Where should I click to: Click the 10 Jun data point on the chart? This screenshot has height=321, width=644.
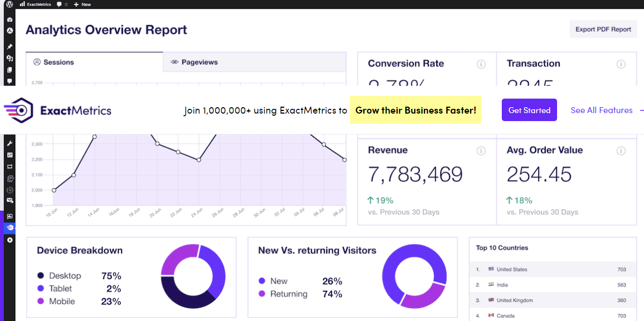point(54,190)
